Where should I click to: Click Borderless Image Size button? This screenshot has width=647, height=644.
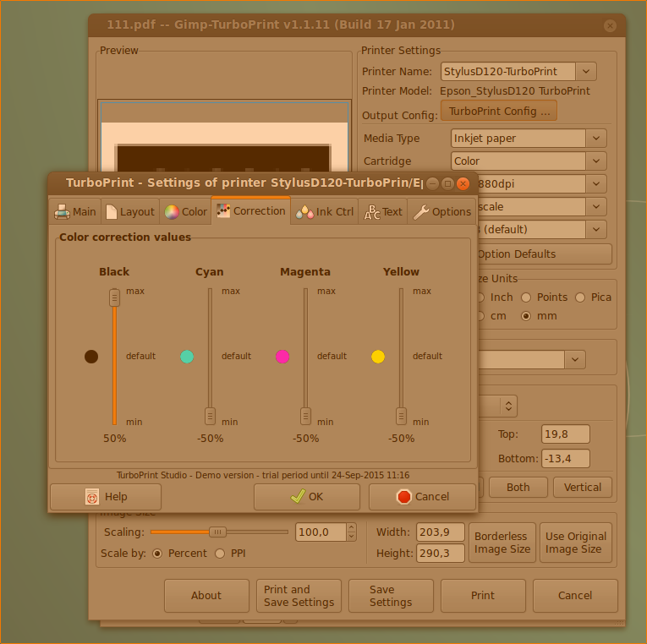pyautogui.click(x=502, y=543)
